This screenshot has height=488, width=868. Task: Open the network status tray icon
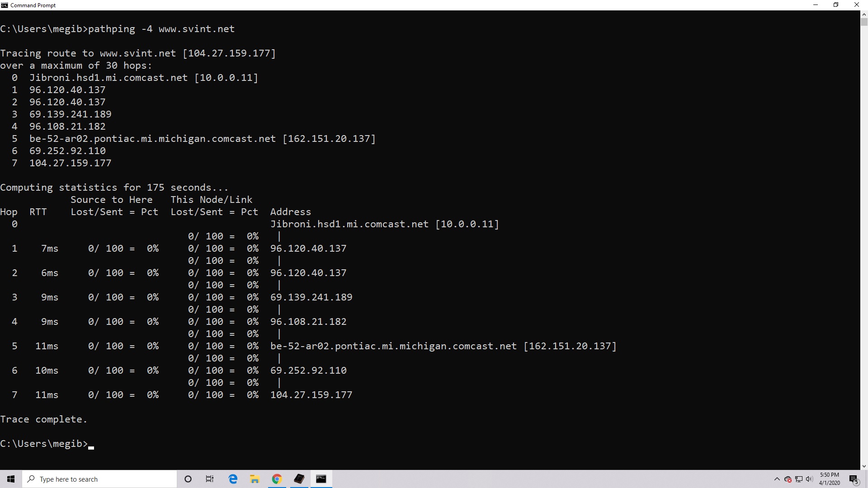coord(799,479)
